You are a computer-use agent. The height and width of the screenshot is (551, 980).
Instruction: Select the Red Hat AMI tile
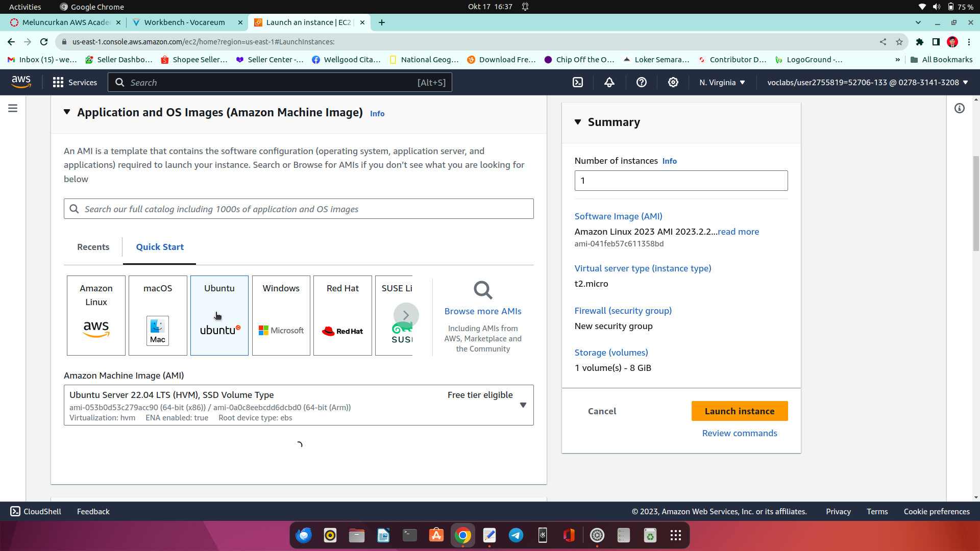pos(342,315)
